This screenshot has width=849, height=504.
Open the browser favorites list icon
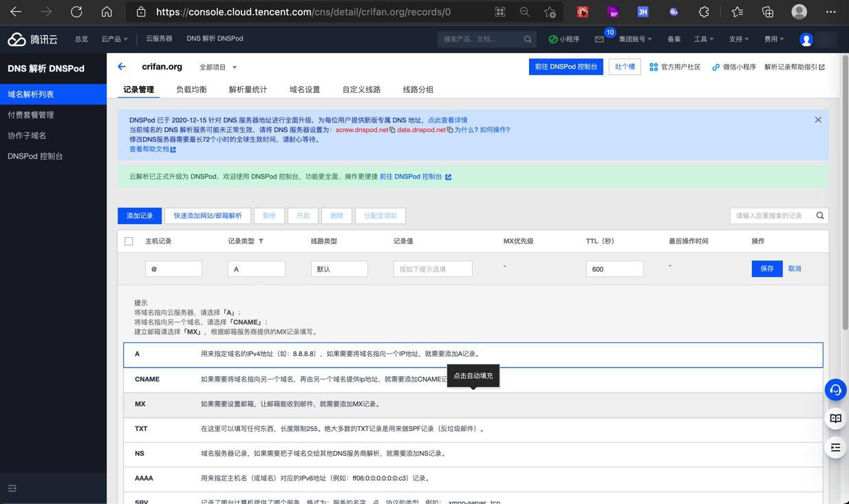pos(737,12)
